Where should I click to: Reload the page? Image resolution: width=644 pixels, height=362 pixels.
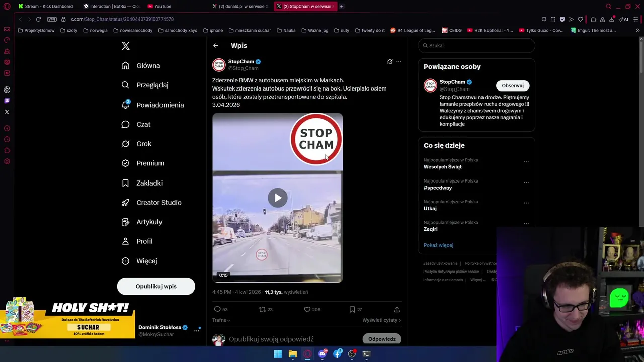click(x=38, y=19)
